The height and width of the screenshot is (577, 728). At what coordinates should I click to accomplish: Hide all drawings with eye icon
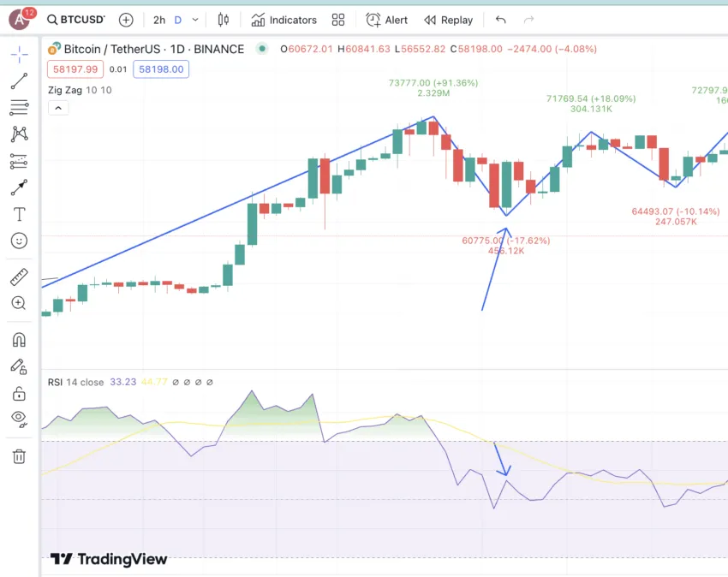(x=19, y=419)
